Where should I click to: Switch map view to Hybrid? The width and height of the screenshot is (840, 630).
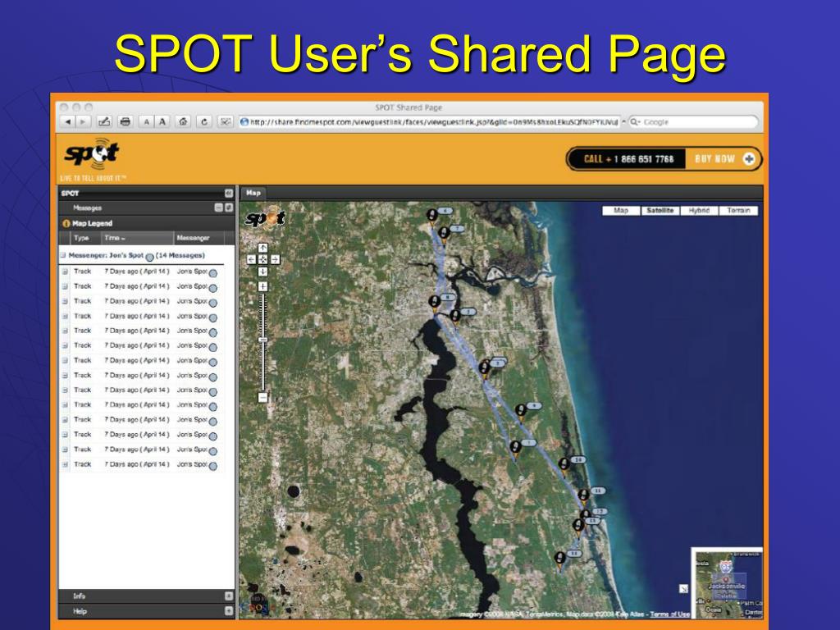click(699, 211)
